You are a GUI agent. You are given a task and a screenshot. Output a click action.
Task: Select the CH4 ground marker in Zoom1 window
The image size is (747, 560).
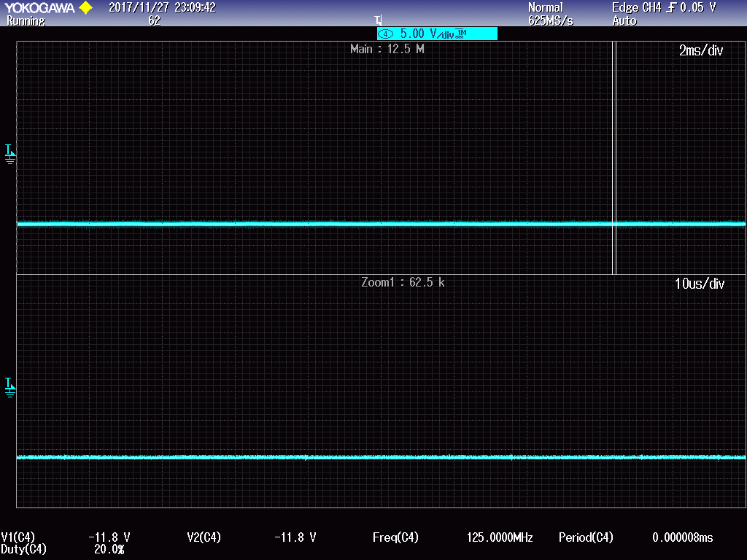pyautogui.click(x=10, y=388)
